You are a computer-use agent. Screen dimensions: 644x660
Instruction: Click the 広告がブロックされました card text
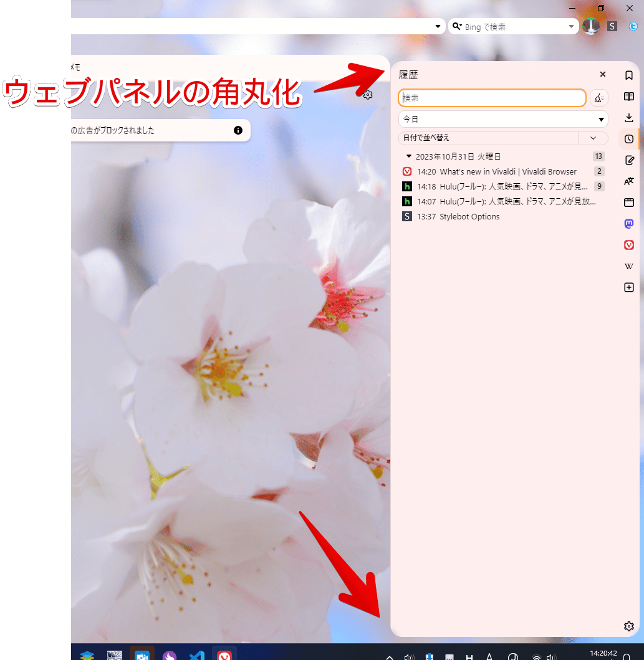coord(113,130)
